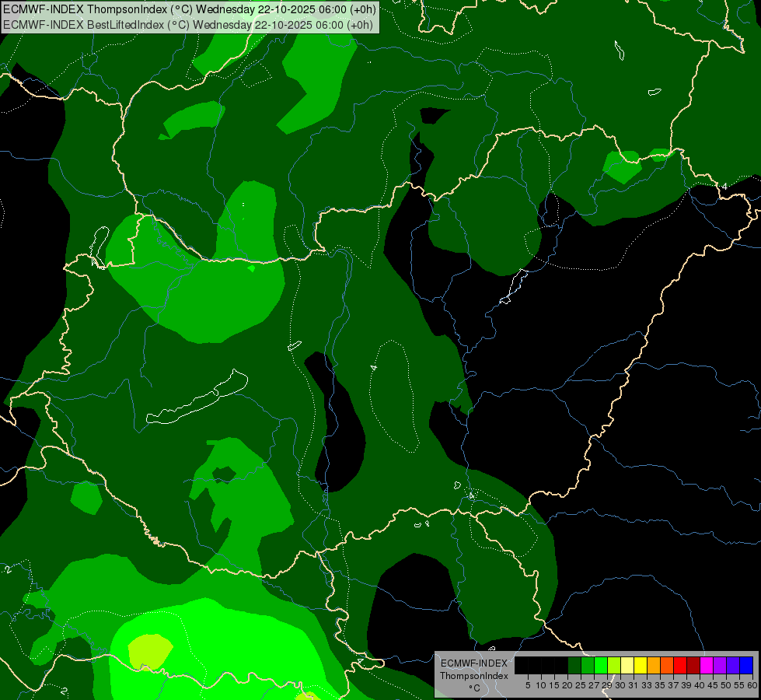This screenshot has width=761, height=700.
Task: Click the legend scale value 60
Action: (752, 685)
